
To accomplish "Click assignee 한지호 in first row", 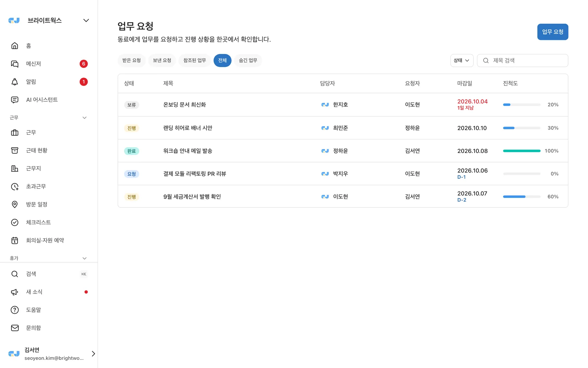I will coord(335,105).
